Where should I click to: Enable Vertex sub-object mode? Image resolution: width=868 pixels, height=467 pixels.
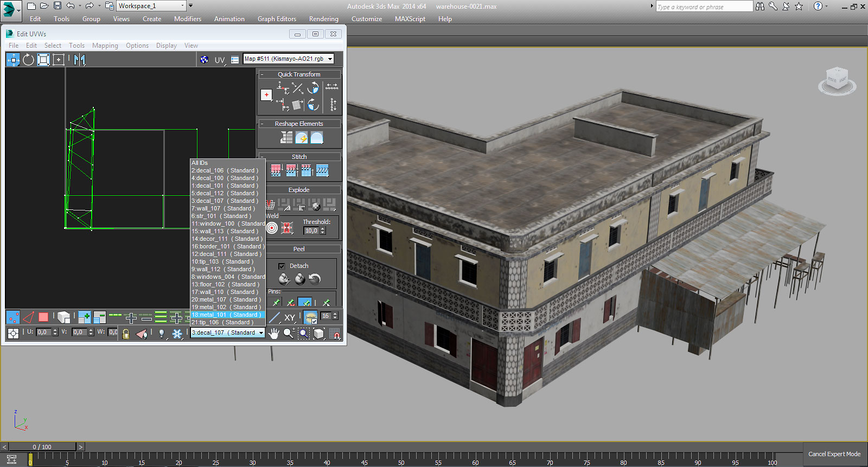click(x=13, y=317)
